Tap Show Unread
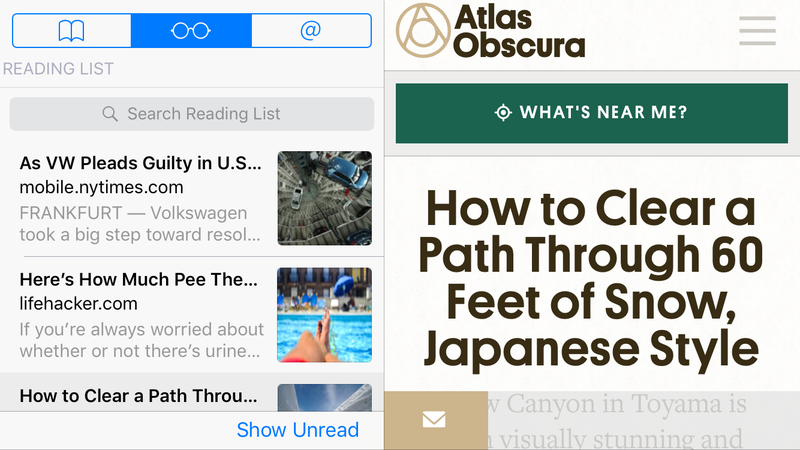The height and width of the screenshot is (450, 800). pos(297,430)
